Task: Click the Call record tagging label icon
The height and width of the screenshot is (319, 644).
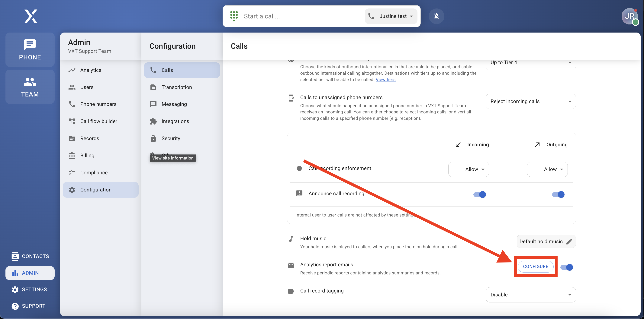Action: coord(291,291)
